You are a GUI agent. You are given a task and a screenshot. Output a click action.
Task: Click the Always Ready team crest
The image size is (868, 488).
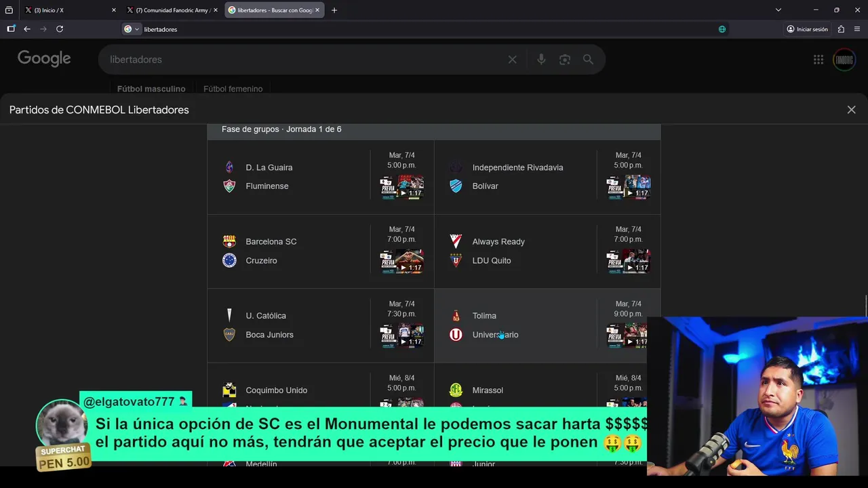[x=456, y=241]
